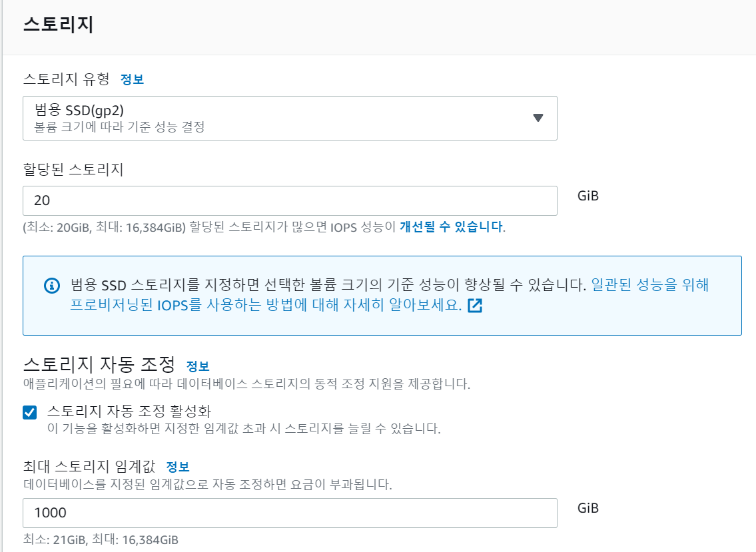Image resolution: width=756 pixels, height=552 pixels.
Task: Open the 정보 link beside 최대 스토리지 임계값
Action: coord(178,466)
